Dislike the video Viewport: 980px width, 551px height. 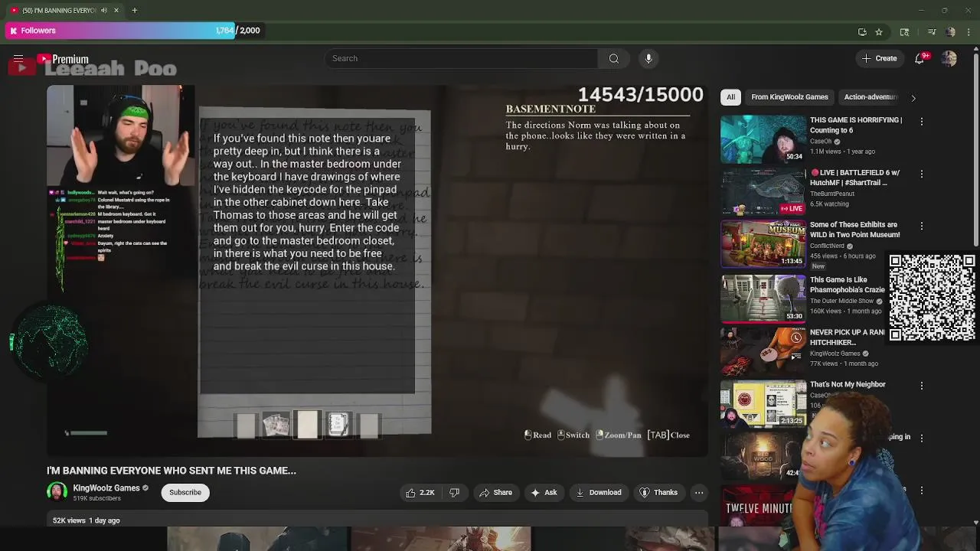pyautogui.click(x=454, y=492)
